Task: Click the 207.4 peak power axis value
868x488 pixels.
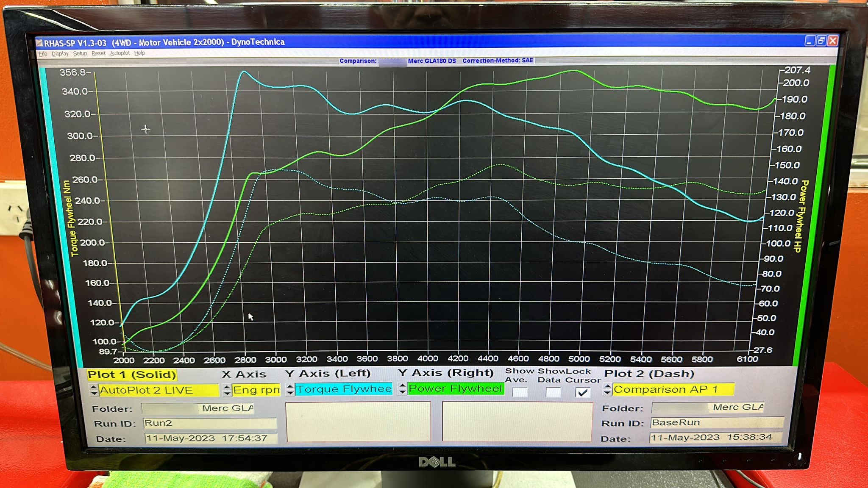Action: pos(797,70)
